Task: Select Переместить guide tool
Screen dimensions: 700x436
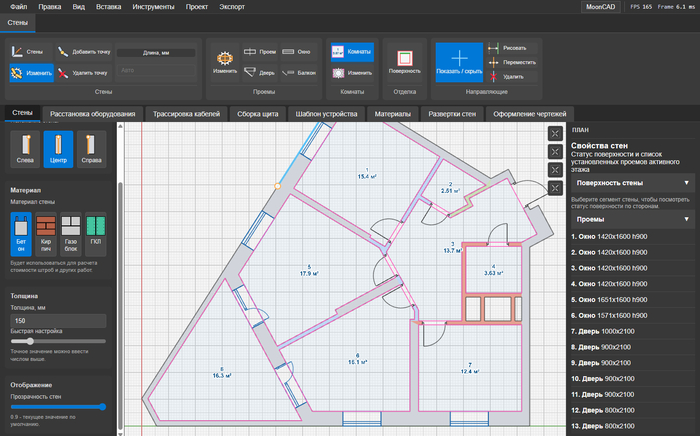Action: [x=512, y=62]
